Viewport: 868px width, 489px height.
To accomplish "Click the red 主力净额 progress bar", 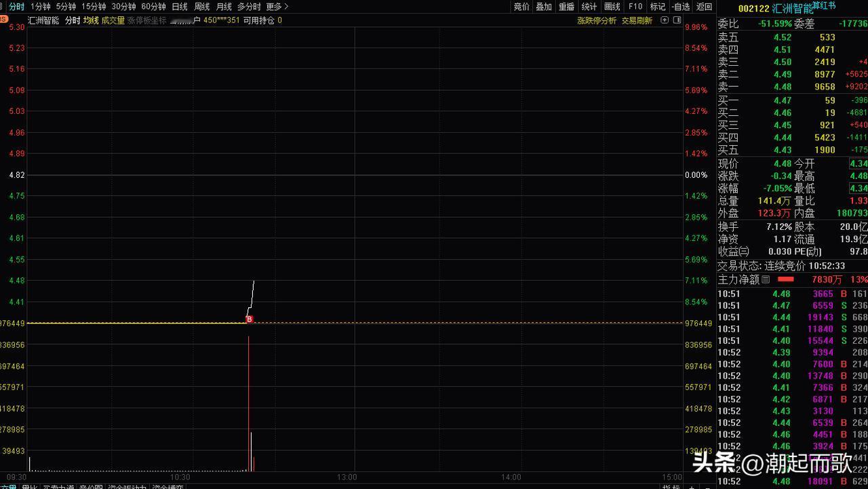I will click(785, 279).
